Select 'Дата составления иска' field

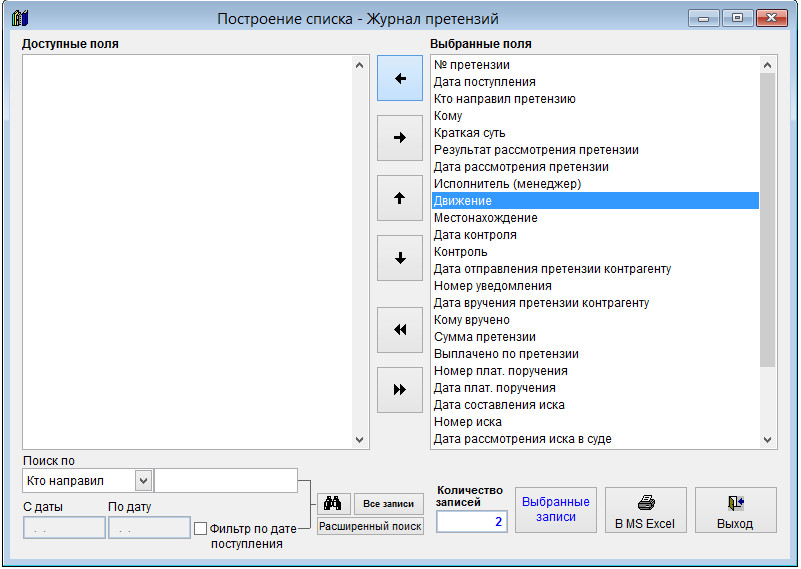(x=595, y=405)
